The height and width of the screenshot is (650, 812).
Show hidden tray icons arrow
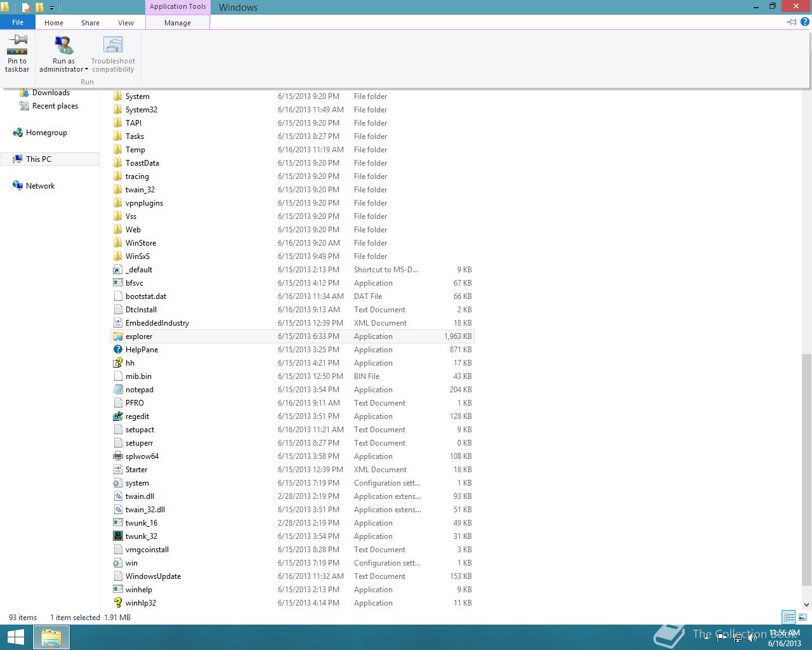tap(707, 638)
